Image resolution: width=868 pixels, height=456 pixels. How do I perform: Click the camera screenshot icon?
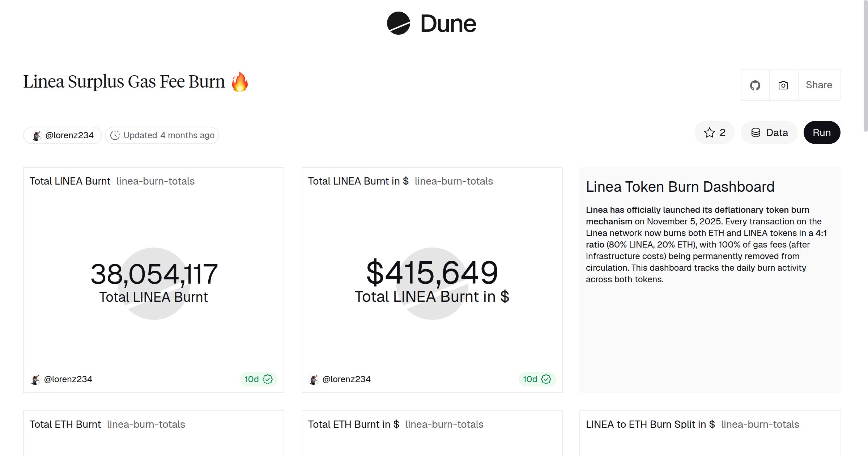coord(783,85)
